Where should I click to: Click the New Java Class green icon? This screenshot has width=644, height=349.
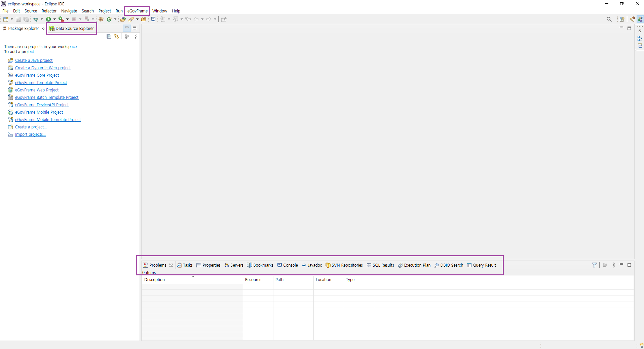(109, 19)
